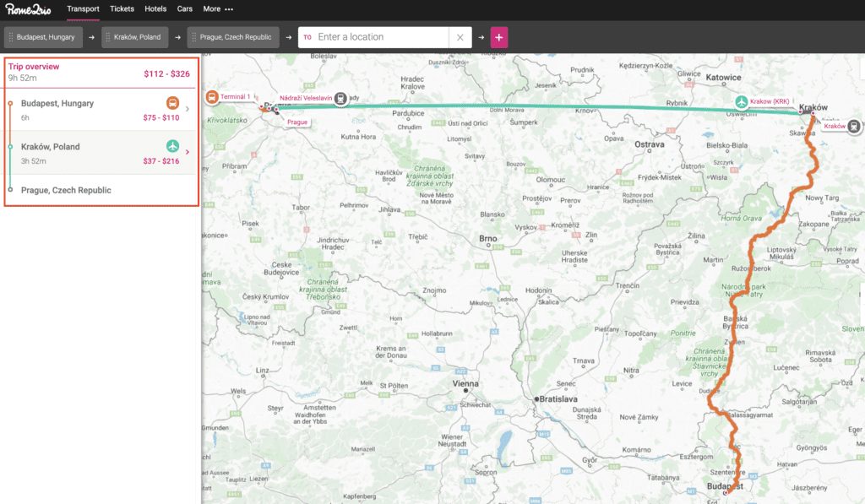865x504 pixels.
Task: Click the Terminal 1 bus marker on map
Action: point(211,97)
